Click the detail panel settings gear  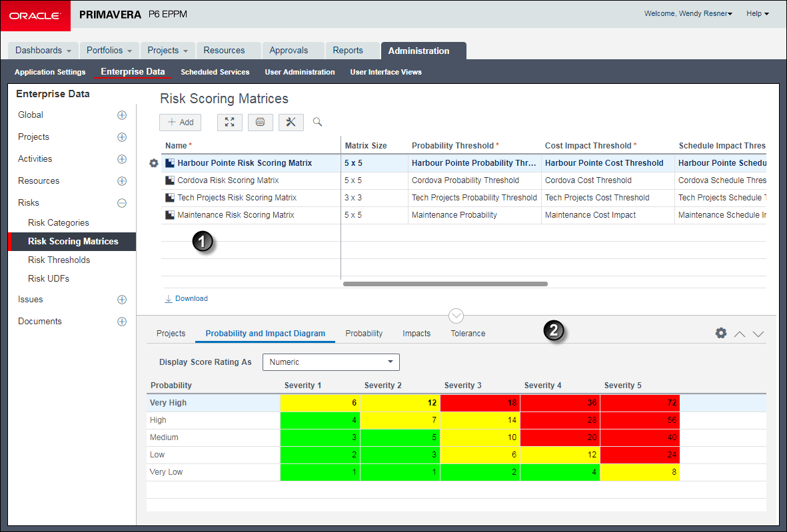click(721, 333)
